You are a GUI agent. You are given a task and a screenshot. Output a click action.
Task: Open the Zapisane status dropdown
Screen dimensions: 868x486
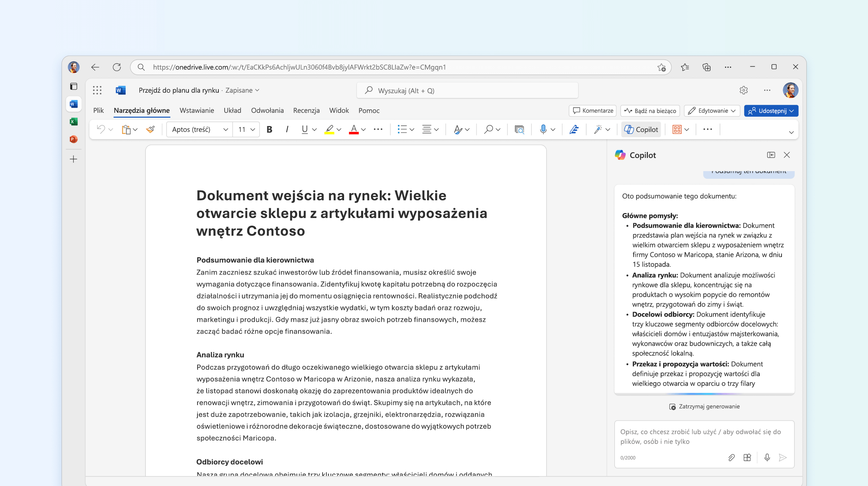click(242, 90)
